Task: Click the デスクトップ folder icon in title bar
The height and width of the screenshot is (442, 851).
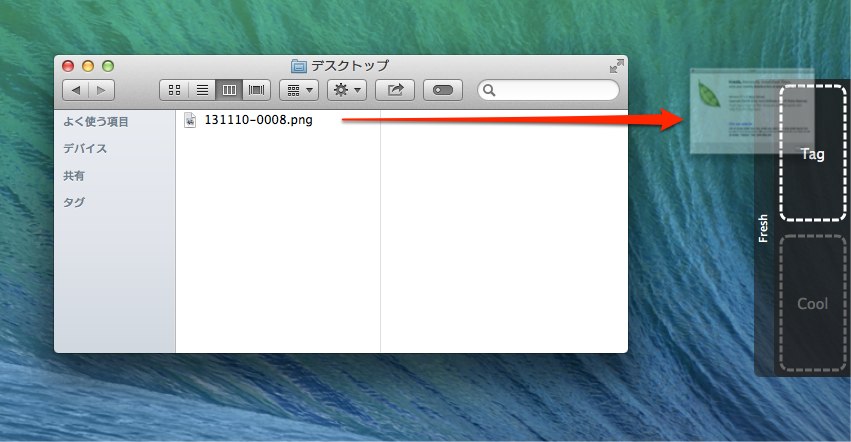Action: pos(299,66)
